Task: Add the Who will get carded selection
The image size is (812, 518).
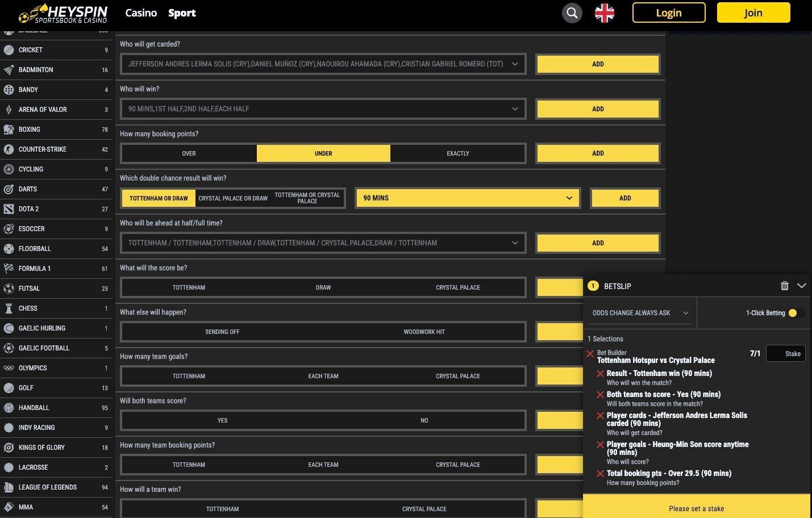Action: [x=598, y=64]
